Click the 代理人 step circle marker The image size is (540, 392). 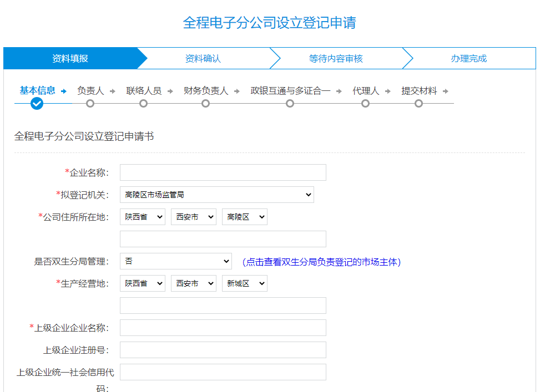(365, 103)
